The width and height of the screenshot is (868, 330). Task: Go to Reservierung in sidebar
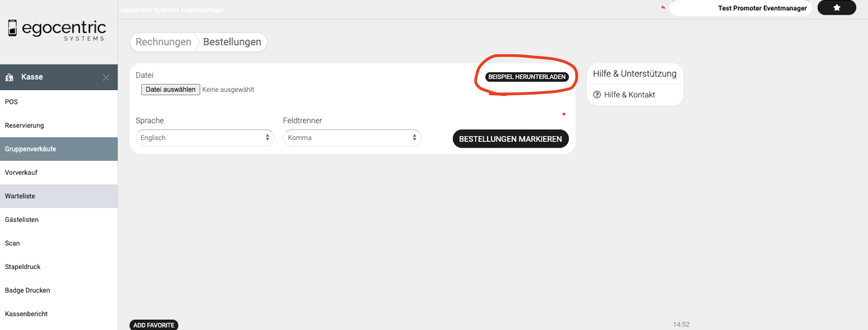point(24,125)
